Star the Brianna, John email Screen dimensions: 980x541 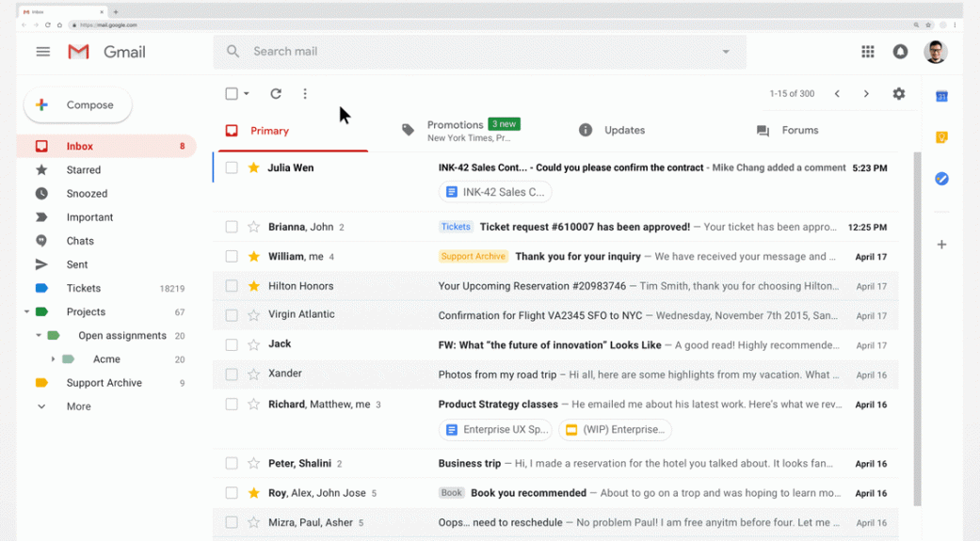[254, 227]
